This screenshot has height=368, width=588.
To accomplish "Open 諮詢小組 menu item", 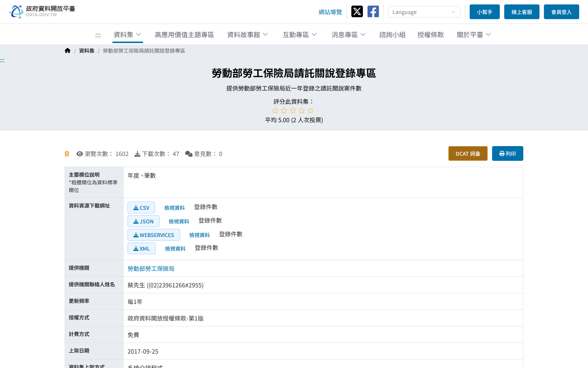I will pyautogui.click(x=392, y=35).
